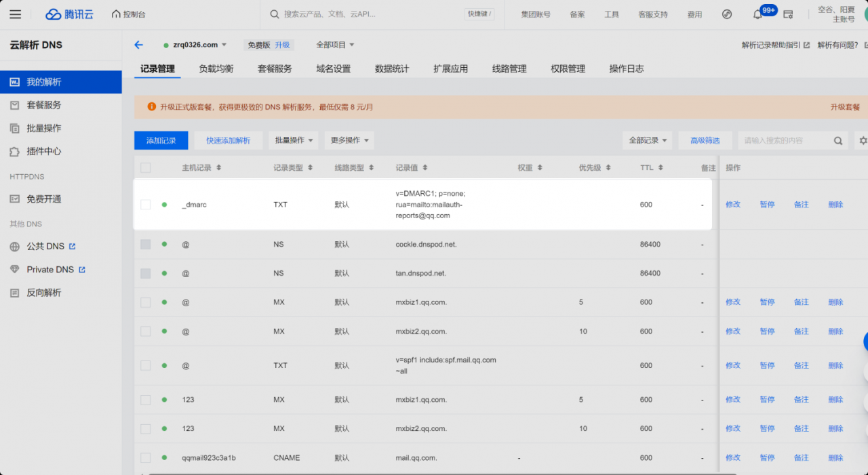The height and width of the screenshot is (475, 868).
Task: Check the _dmarc record checkbox
Action: click(x=145, y=205)
